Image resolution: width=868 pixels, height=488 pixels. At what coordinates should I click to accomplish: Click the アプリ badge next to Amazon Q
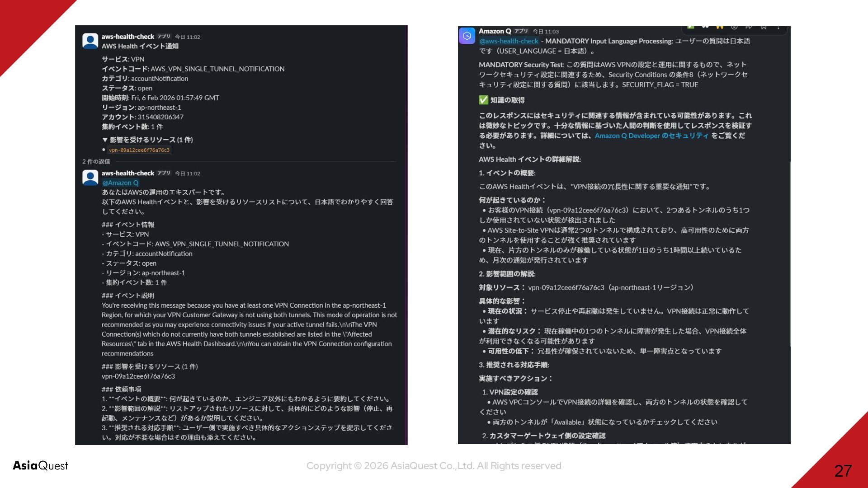[x=521, y=31]
